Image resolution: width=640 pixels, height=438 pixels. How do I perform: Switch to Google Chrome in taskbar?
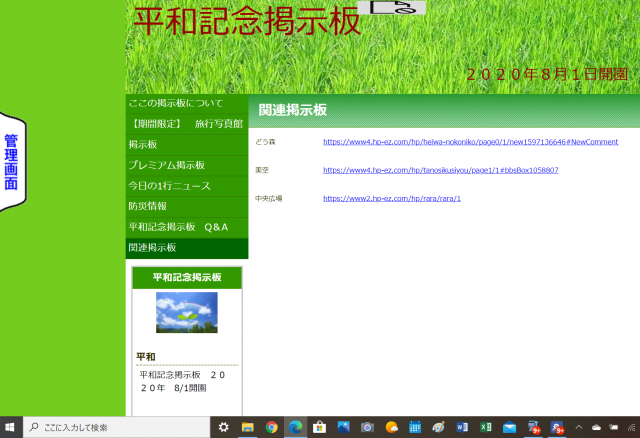pos(271,427)
